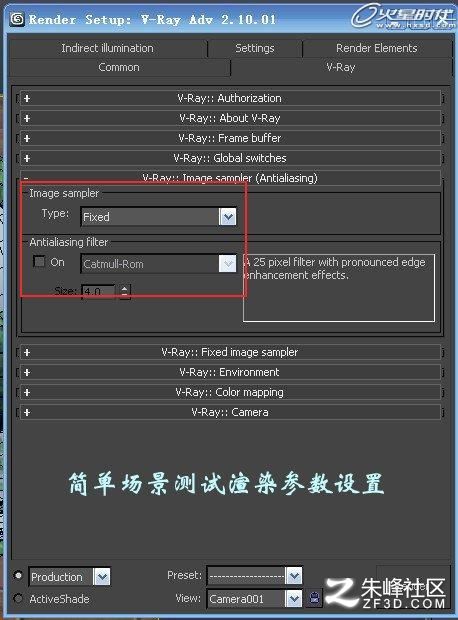Select the ActiveShade radio button
The image size is (458, 620).
pyautogui.click(x=18, y=598)
